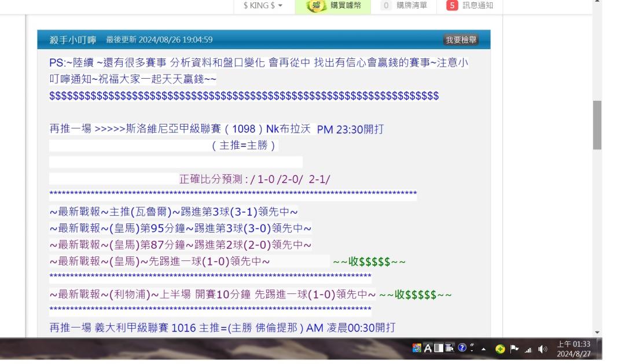Open 訊息通知 notifications
This screenshot has width=625, height=364.
477,6
